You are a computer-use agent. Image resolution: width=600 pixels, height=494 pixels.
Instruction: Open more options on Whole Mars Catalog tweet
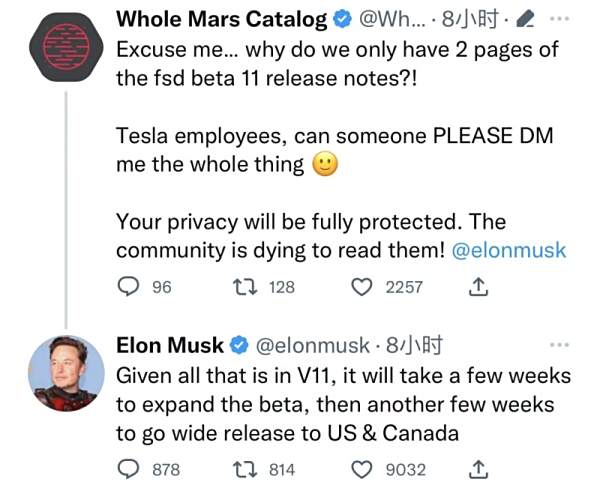[x=561, y=19]
